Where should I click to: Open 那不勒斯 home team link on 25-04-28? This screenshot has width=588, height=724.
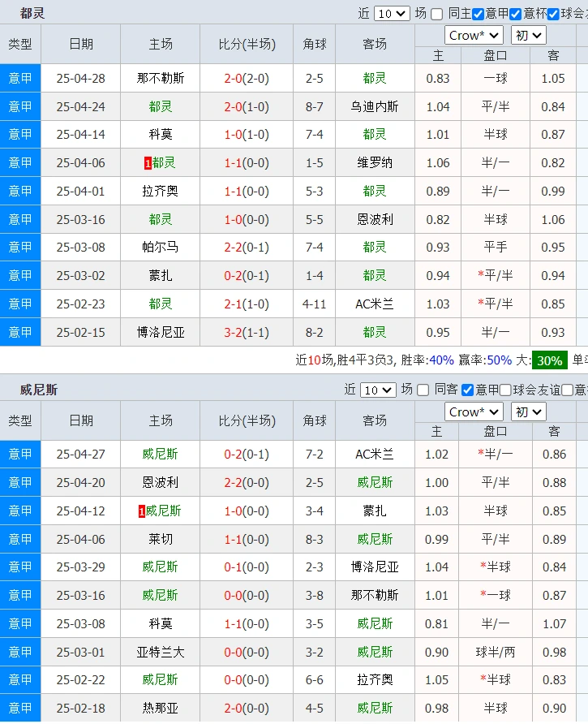point(160,79)
